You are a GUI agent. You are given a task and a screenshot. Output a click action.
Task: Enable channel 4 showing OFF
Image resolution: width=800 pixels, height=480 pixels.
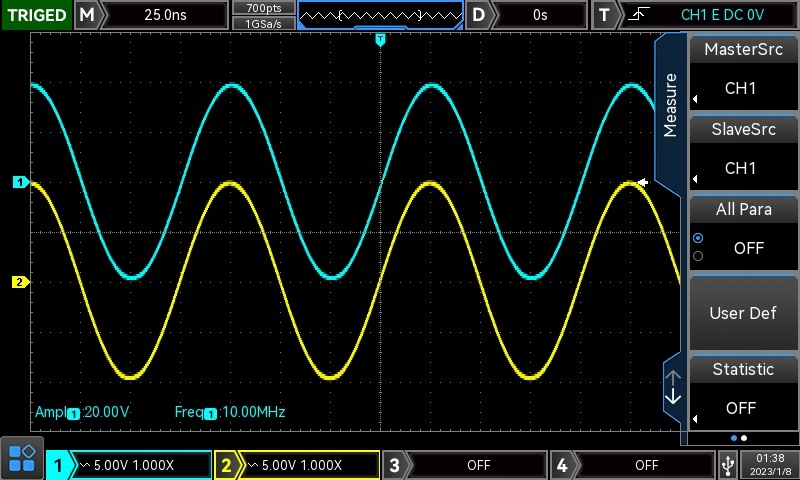632,465
